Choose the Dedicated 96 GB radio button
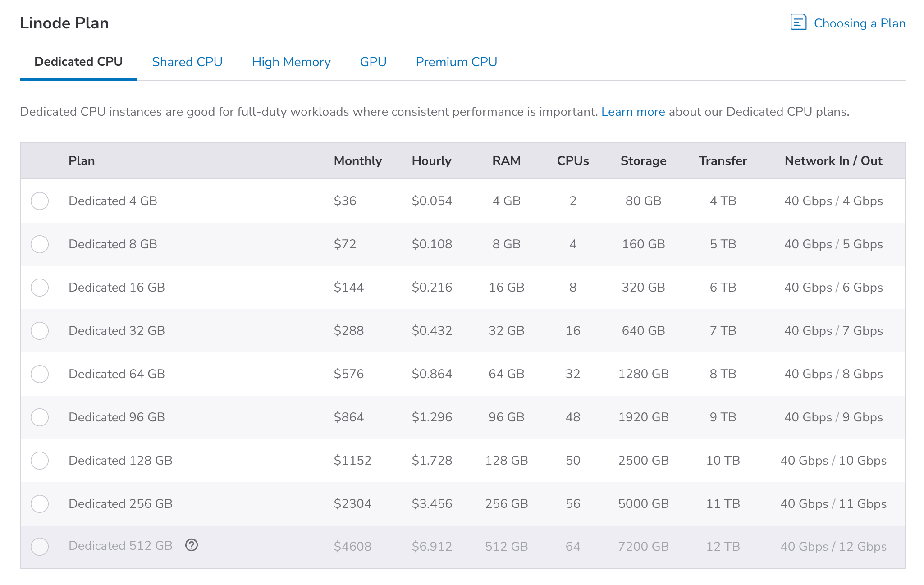The width and height of the screenshot is (924, 585). [x=40, y=417]
